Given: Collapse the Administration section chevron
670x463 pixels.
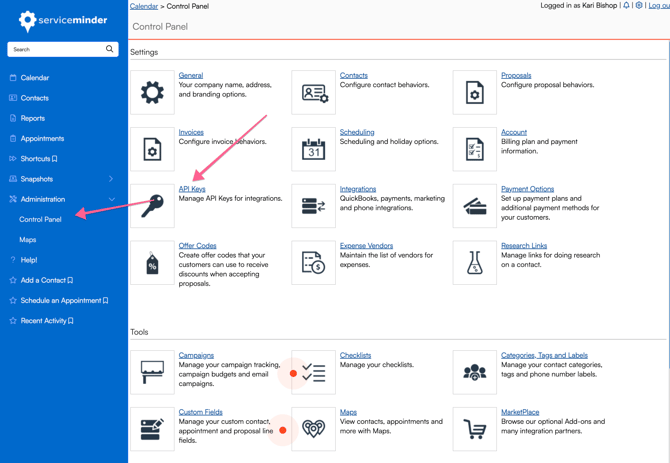Looking at the screenshot, I should pos(112,199).
